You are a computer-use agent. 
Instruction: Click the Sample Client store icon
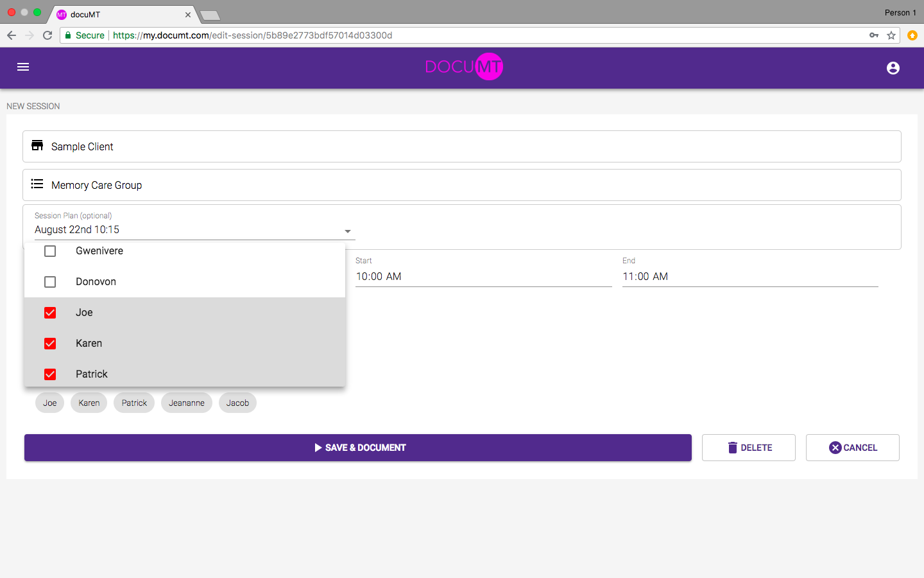pos(37,146)
